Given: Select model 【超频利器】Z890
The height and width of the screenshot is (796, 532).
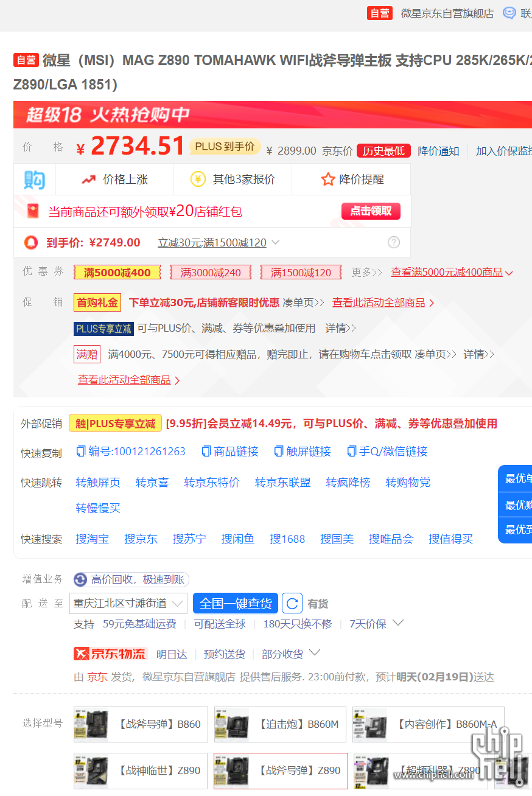Looking at the screenshot, I should (421, 770).
